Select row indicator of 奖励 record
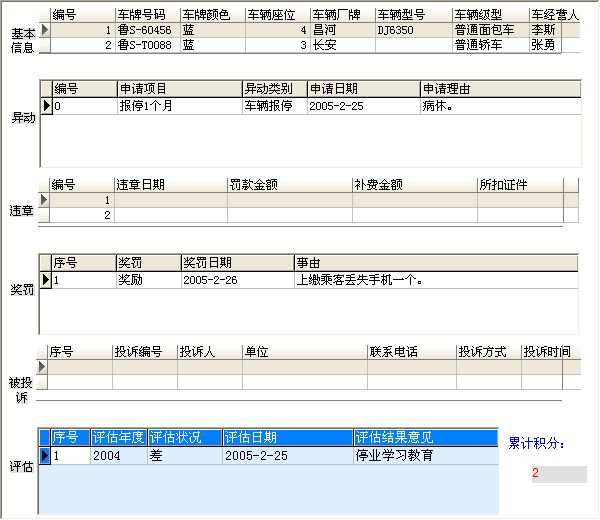This screenshot has width=600, height=520. pos(46,280)
